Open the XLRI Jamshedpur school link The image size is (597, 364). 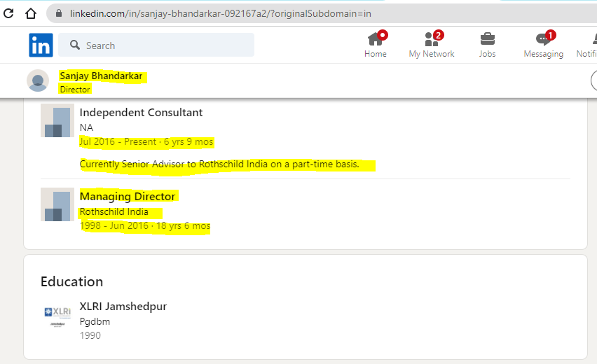pyautogui.click(x=123, y=306)
